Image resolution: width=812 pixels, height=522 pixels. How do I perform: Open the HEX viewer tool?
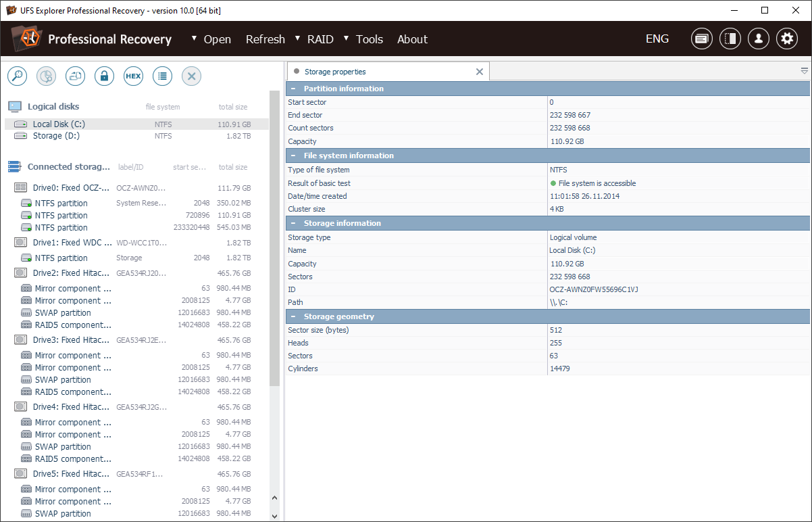(x=133, y=76)
